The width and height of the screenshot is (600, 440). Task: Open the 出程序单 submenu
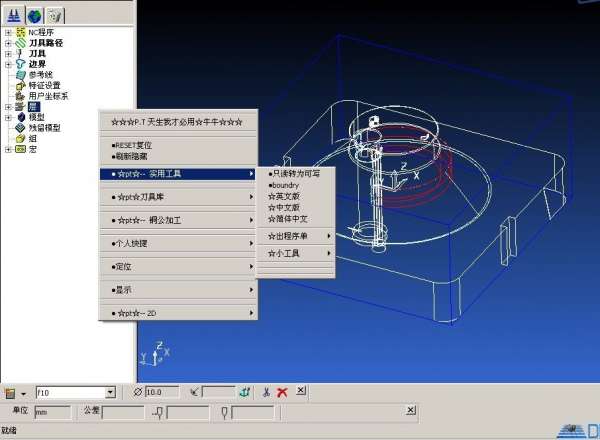[295, 236]
